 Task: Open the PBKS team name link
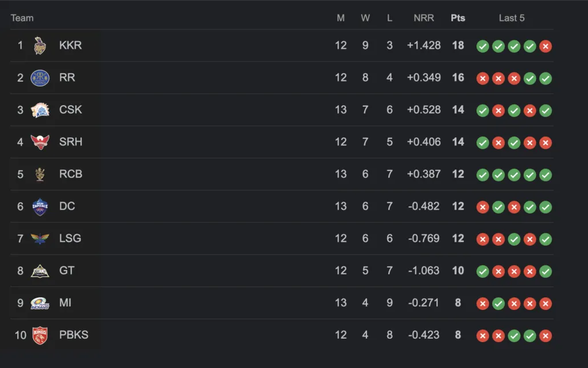click(x=74, y=335)
